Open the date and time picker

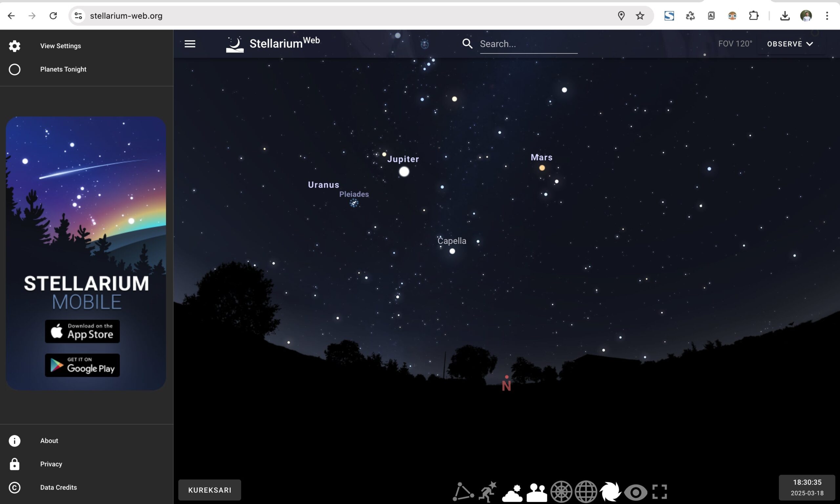[807, 487]
